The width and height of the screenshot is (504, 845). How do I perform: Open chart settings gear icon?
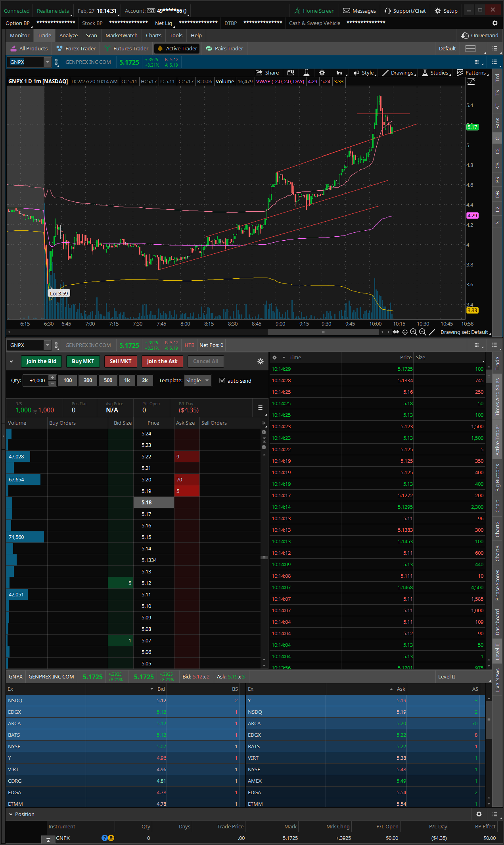[x=322, y=73]
